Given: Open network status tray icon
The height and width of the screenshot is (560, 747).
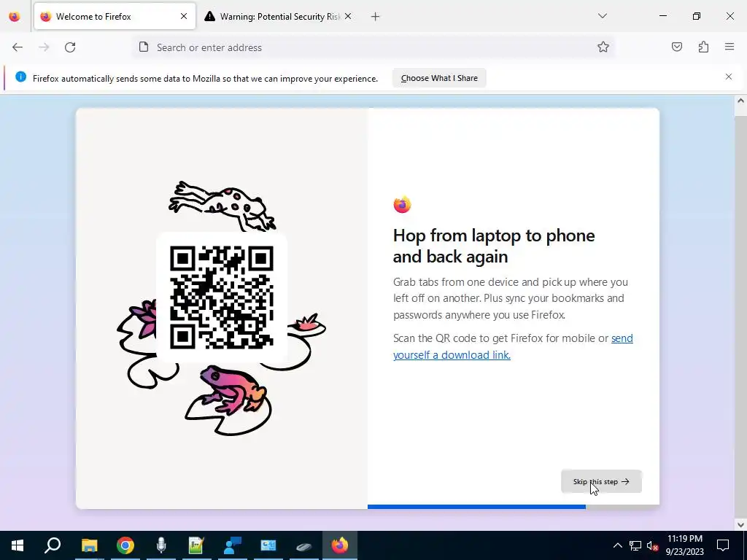Looking at the screenshot, I should (635, 545).
